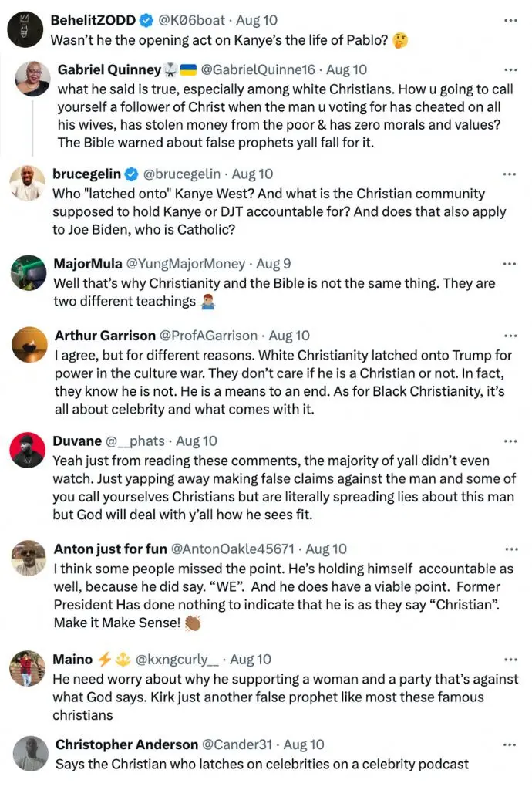This screenshot has height=790, width=532.
Task: Click the verified badge next to brucegelin
Action: tap(131, 174)
